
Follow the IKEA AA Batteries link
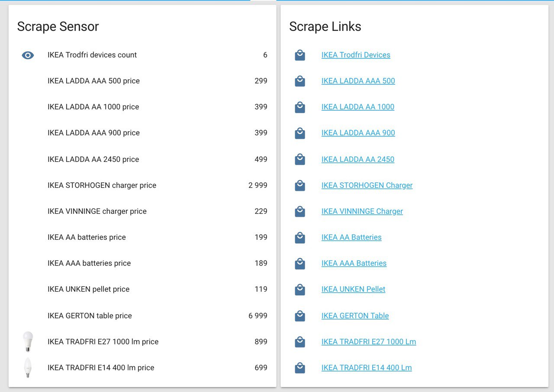tap(351, 237)
